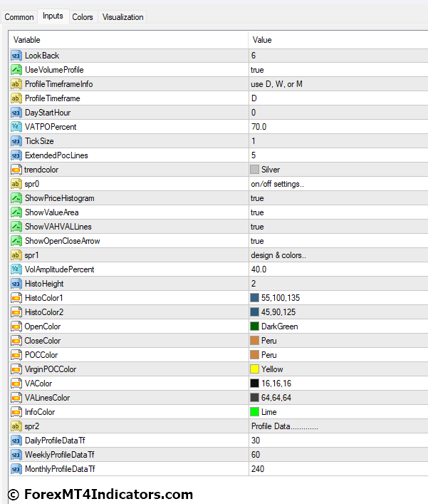Click the color icon beside trendcolor
The width and height of the screenshot is (428, 504).
16,170
